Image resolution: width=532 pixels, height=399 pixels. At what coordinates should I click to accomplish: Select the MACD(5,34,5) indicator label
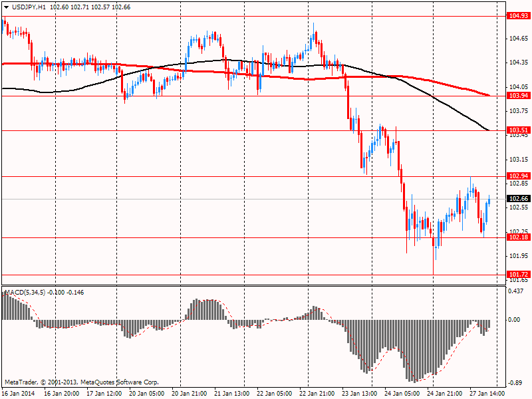(x=25, y=293)
